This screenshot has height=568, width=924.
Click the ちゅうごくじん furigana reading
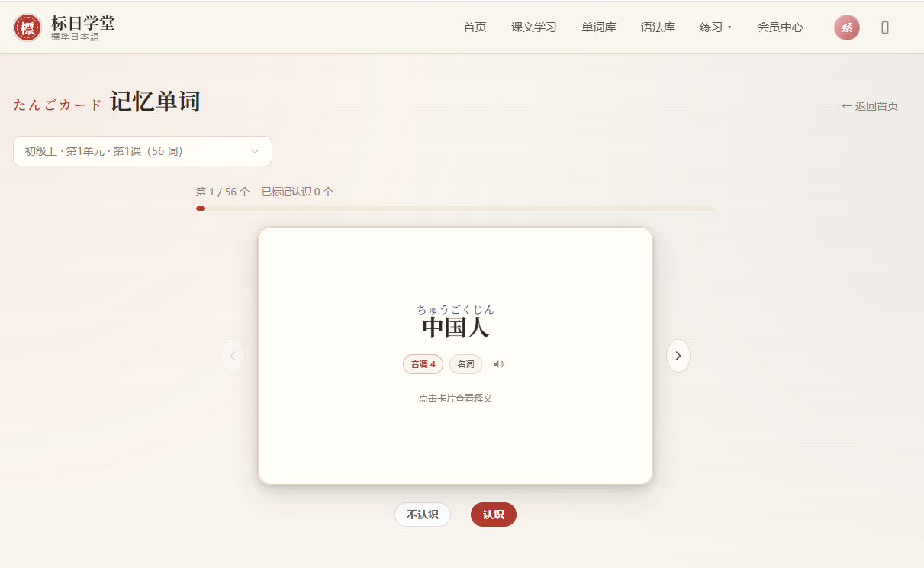pyautogui.click(x=456, y=309)
